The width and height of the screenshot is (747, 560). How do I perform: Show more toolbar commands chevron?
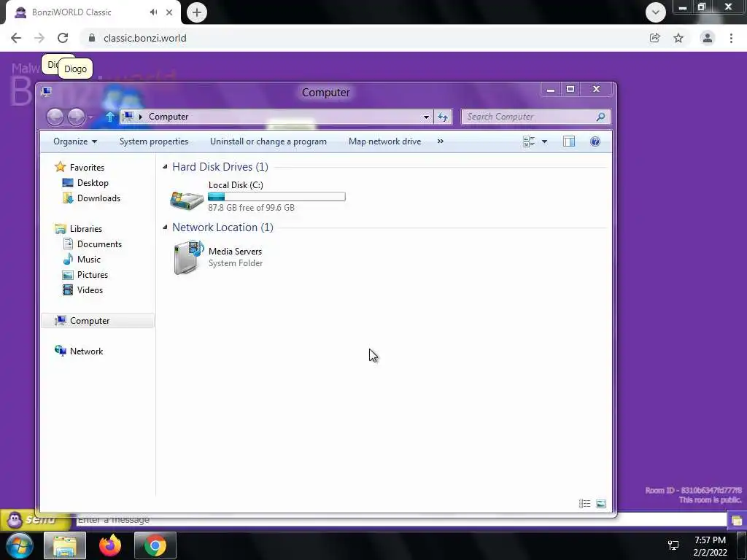[x=441, y=141]
